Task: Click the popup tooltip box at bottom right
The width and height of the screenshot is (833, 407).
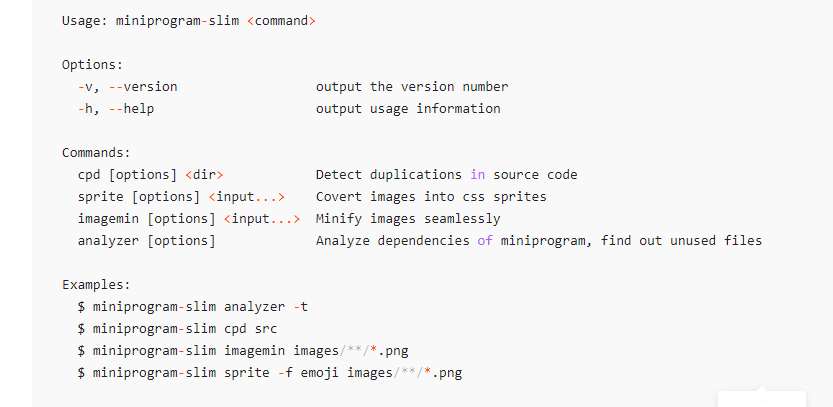Action: tap(762, 398)
